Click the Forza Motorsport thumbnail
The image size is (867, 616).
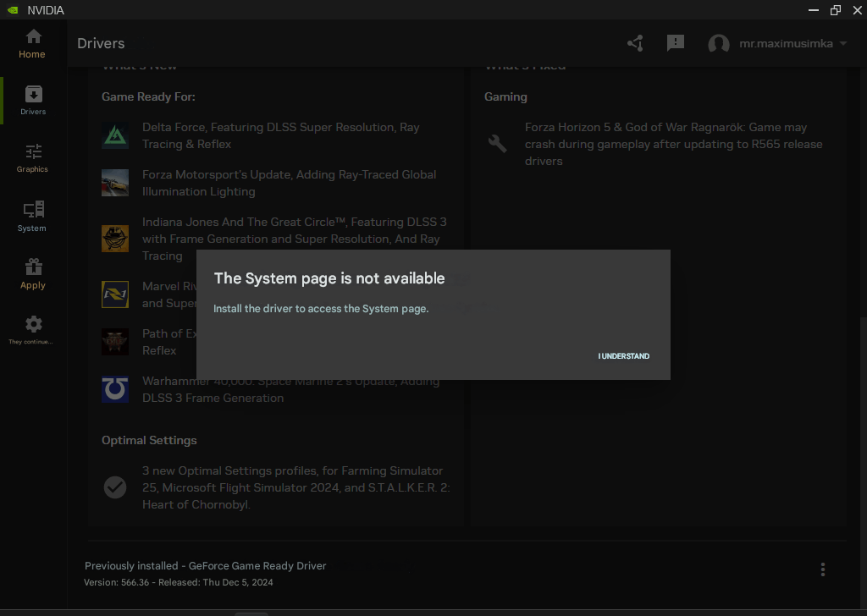115,183
